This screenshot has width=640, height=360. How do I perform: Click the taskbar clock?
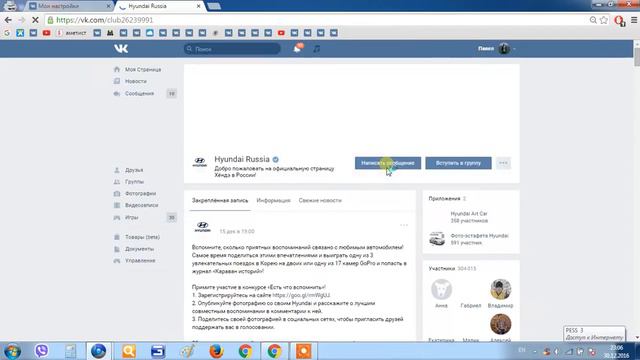pyautogui.click(x=616, y=351)
